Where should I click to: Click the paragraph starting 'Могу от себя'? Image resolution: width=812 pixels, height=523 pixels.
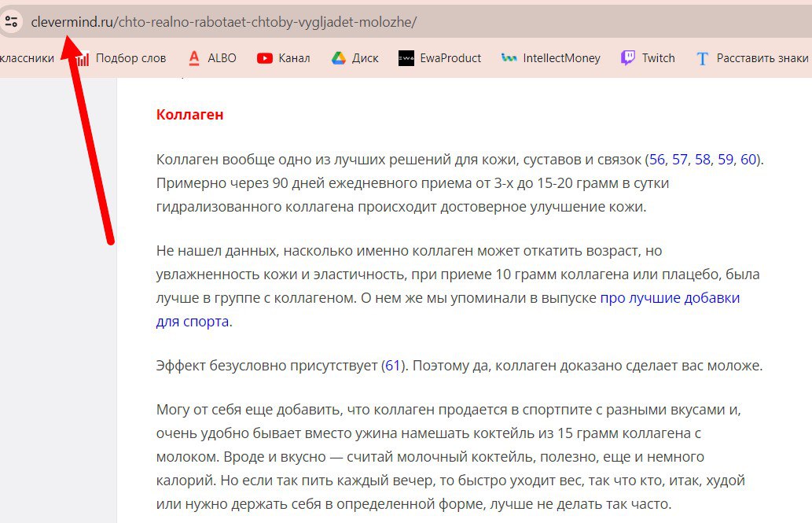(x=448, y=456)
